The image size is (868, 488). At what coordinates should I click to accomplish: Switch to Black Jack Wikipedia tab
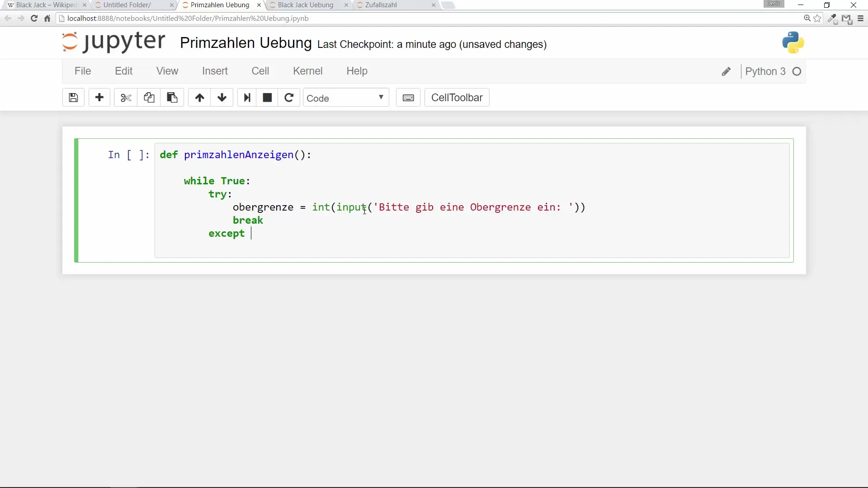[45, 5]
